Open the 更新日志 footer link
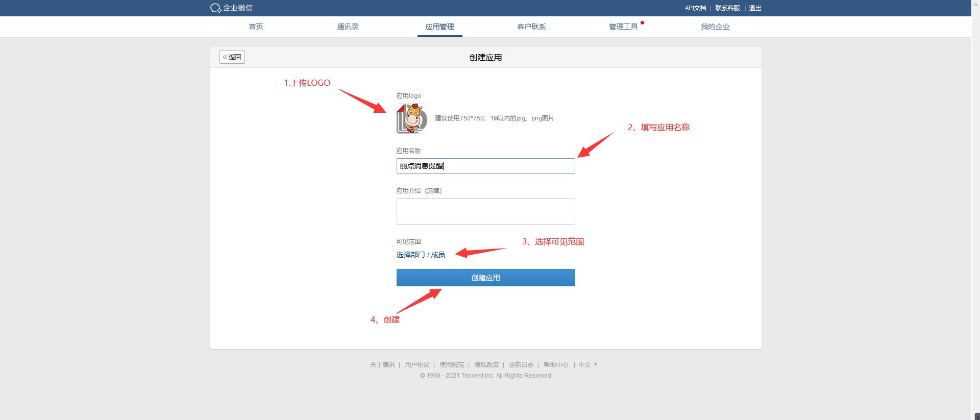The height and width of the screenshot is (420, 980). 521,365
